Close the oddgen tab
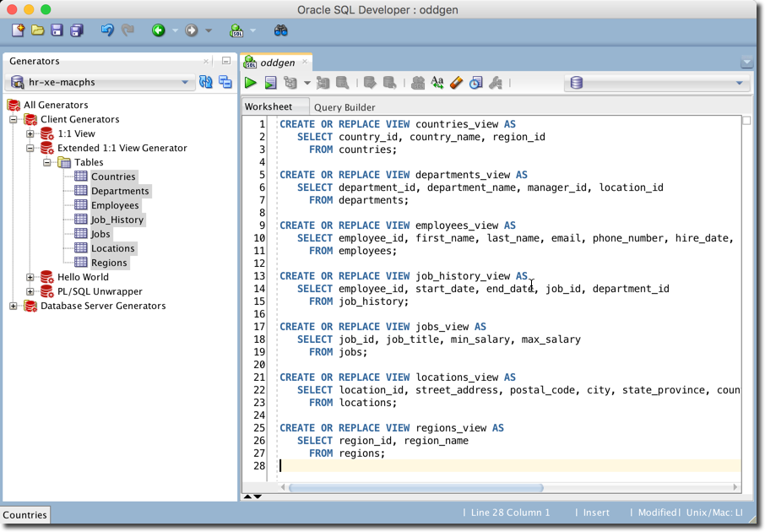Viewport: 765px width, 532px height. click(x=305, y=62)
